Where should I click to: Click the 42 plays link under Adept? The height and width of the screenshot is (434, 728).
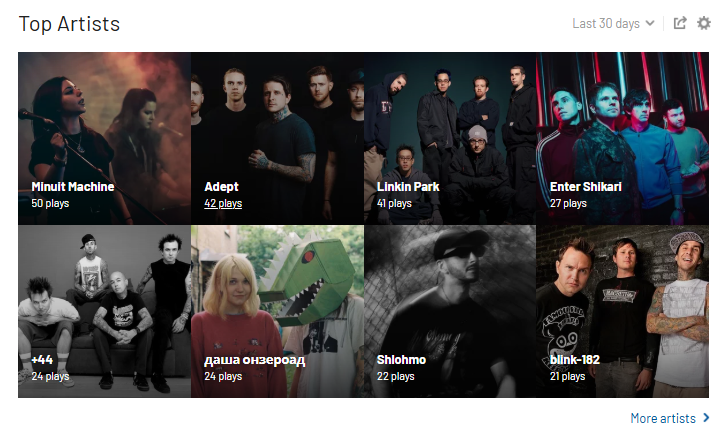click(x=223, y=203)
